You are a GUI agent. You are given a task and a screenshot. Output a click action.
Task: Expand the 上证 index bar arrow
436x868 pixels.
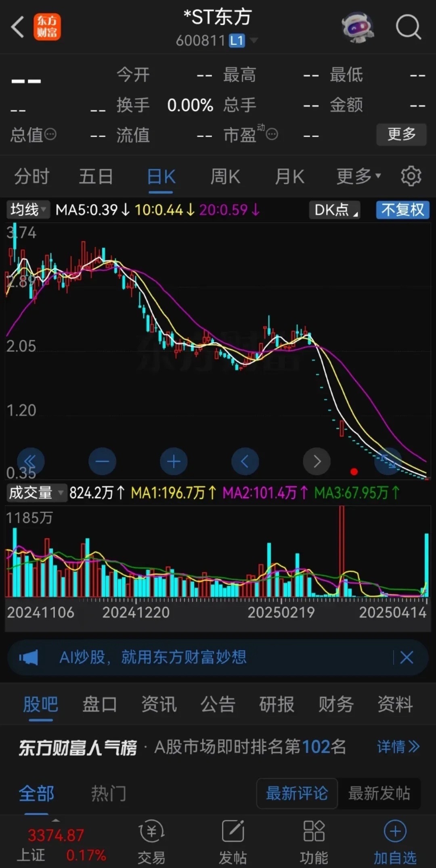click(x=56, y=820)
